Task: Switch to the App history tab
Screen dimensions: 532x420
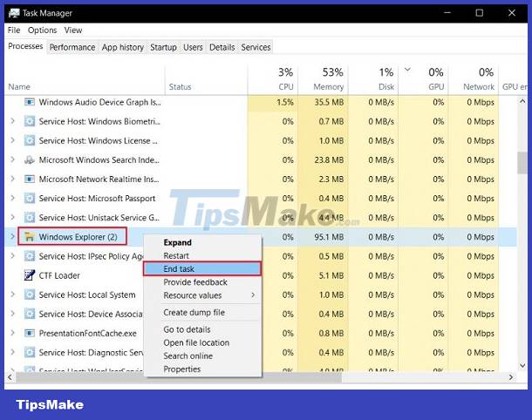Action: [x=123, y=47]
